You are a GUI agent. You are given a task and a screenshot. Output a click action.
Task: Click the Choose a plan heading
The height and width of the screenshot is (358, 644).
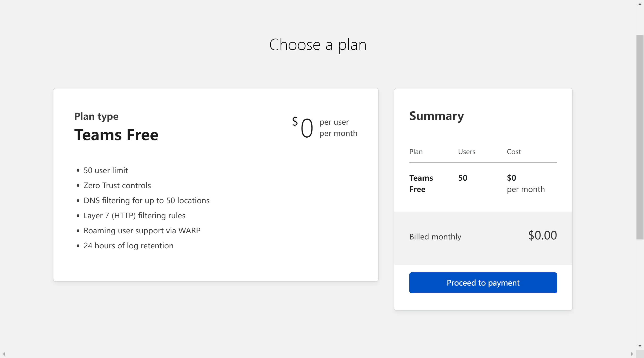318,45
